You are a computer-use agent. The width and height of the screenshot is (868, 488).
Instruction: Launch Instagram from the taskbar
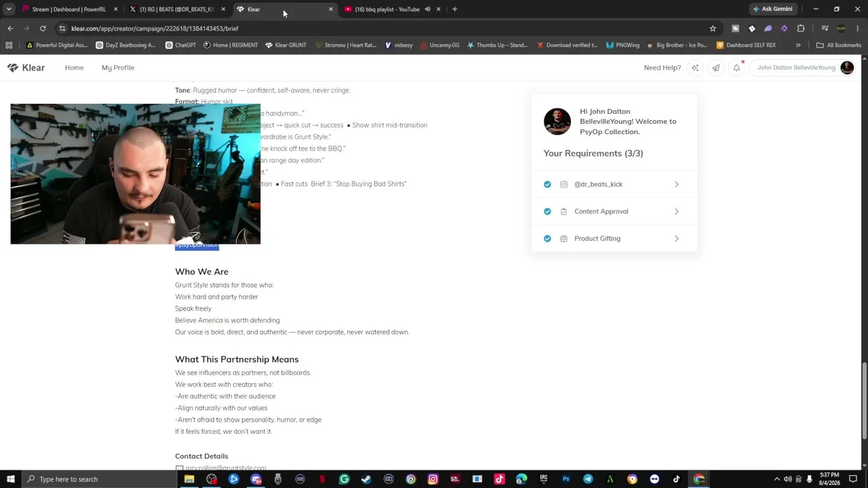[x=433, y=479]
